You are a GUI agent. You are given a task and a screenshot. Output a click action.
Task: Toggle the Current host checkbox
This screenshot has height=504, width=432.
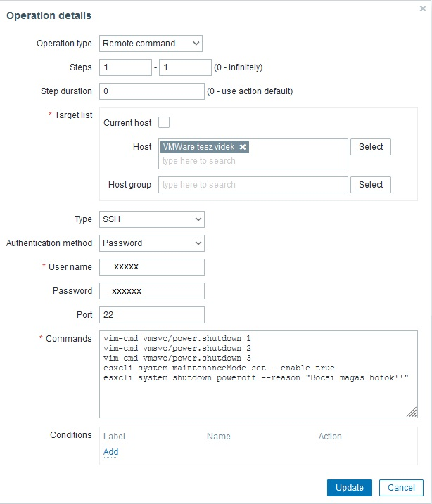pyautogui.click(x=164, y=122)
